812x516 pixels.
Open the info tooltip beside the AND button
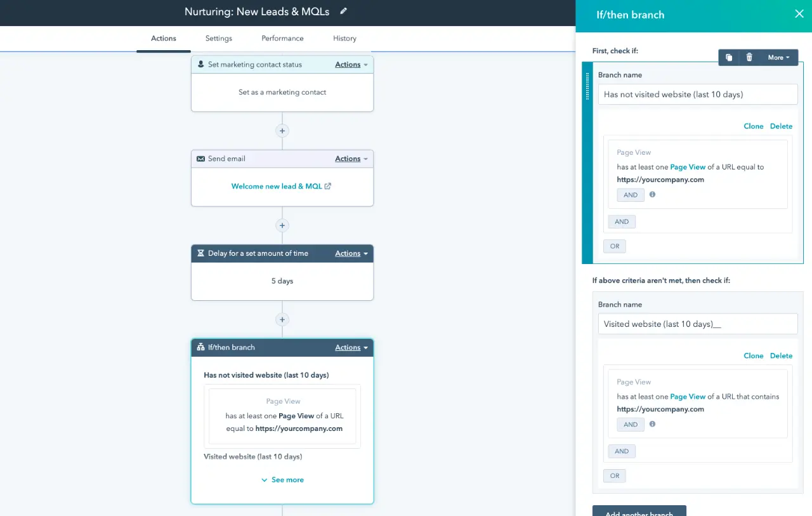click(652, 195)
